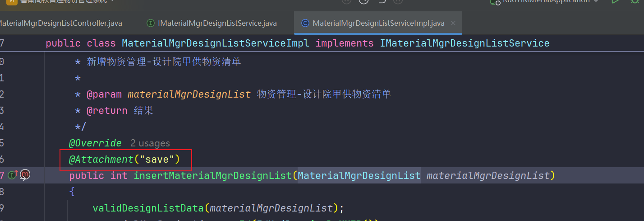Click the insertMaterialMgrDesignList method name
The width and height of the screenshot is (644, 221).
213,175
